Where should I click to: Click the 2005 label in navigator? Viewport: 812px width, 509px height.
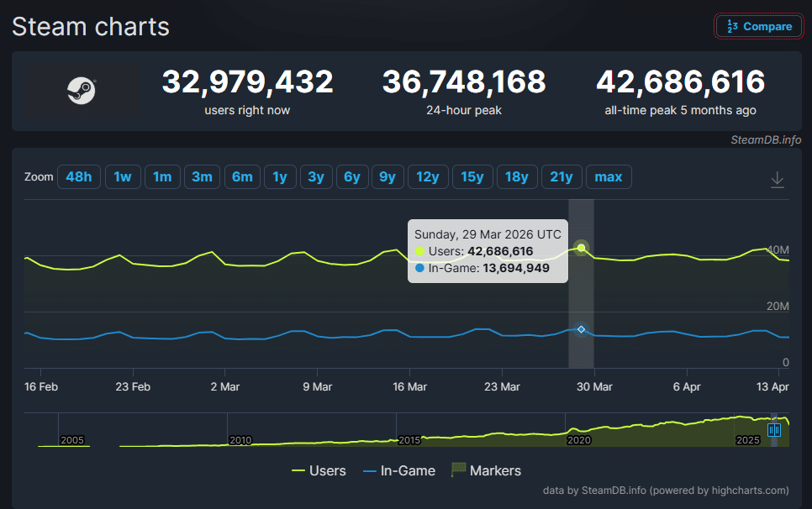click(x=72, y=440)
